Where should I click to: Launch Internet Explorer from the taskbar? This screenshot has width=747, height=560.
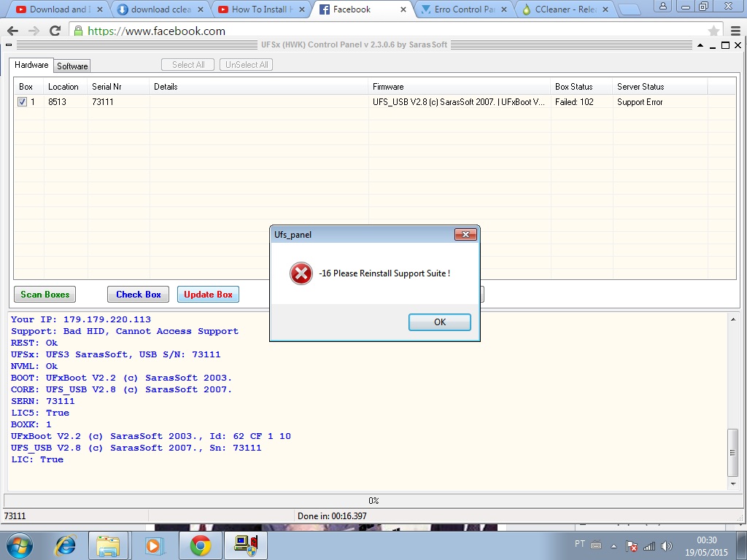(x=65, y=545)
